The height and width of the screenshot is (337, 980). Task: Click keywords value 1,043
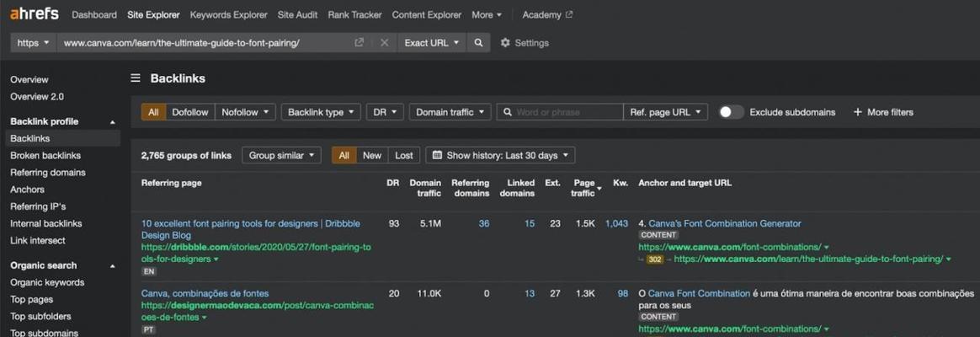pyautogui.click(x=616, y=223)
